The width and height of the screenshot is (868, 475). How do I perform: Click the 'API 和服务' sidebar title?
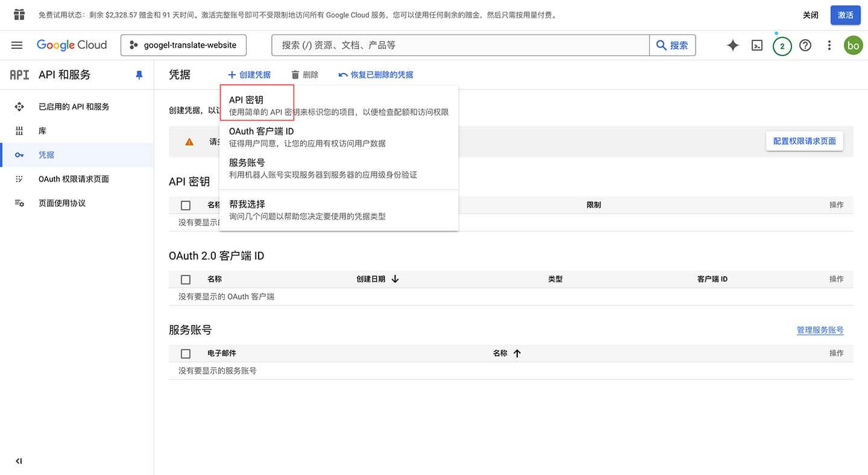(x=64, y=75)
